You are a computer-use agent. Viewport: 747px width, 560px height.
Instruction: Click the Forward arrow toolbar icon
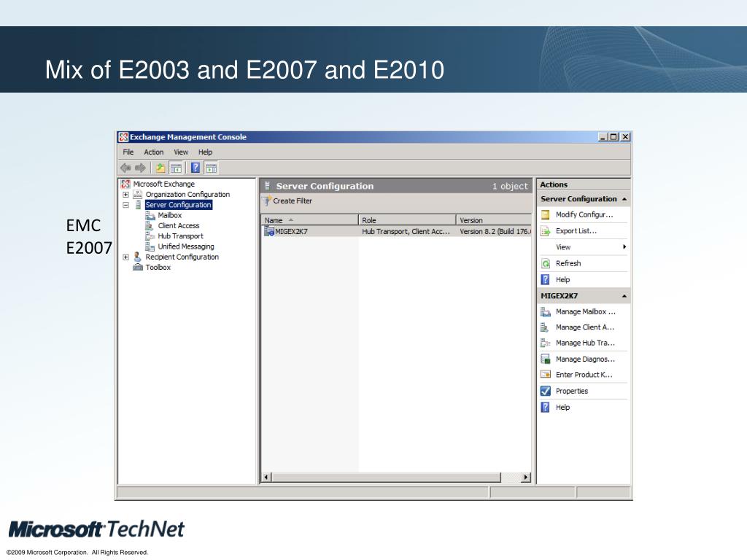140,168
